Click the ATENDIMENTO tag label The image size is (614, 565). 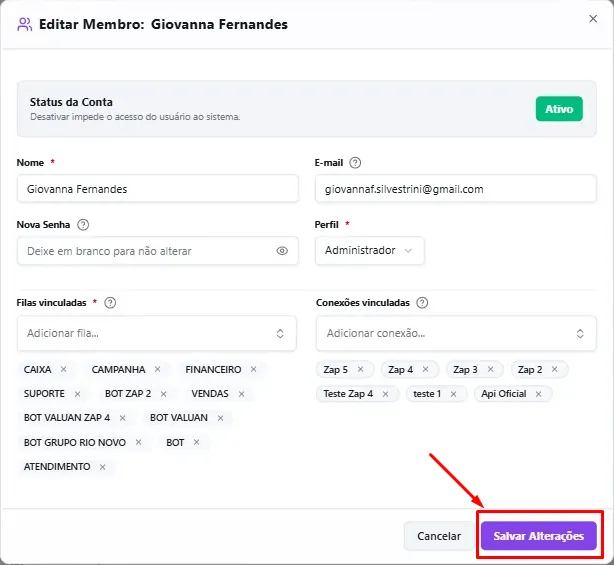click(x=57, y=467)
